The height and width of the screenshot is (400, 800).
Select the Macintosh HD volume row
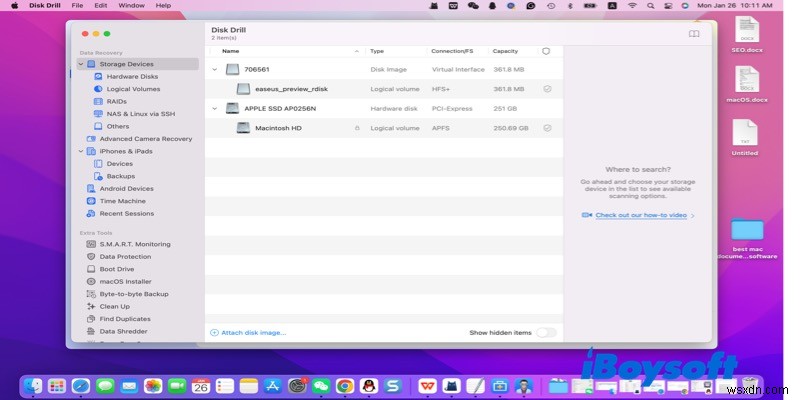coord(384,128)
